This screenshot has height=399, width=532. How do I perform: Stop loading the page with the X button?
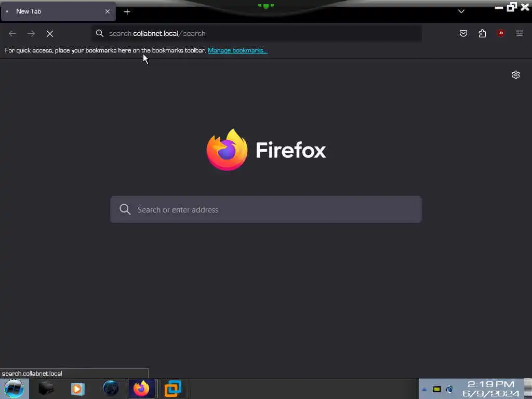[50, 34]
